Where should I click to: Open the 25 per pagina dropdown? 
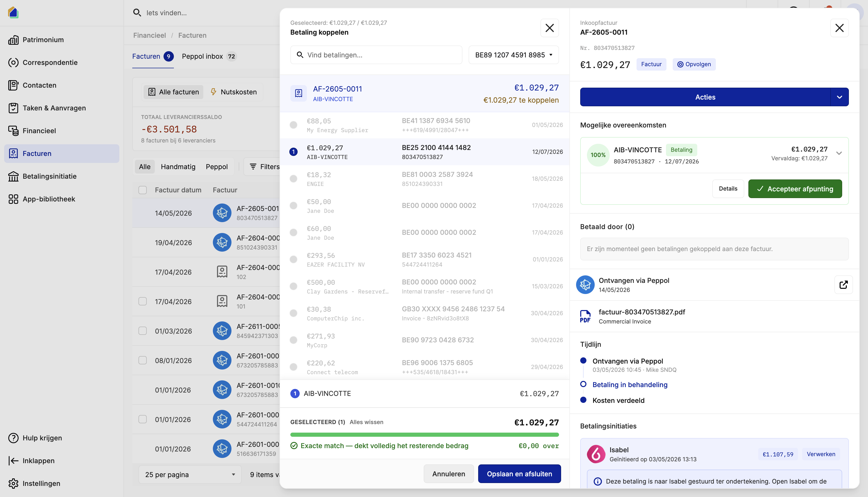(190, 475)
